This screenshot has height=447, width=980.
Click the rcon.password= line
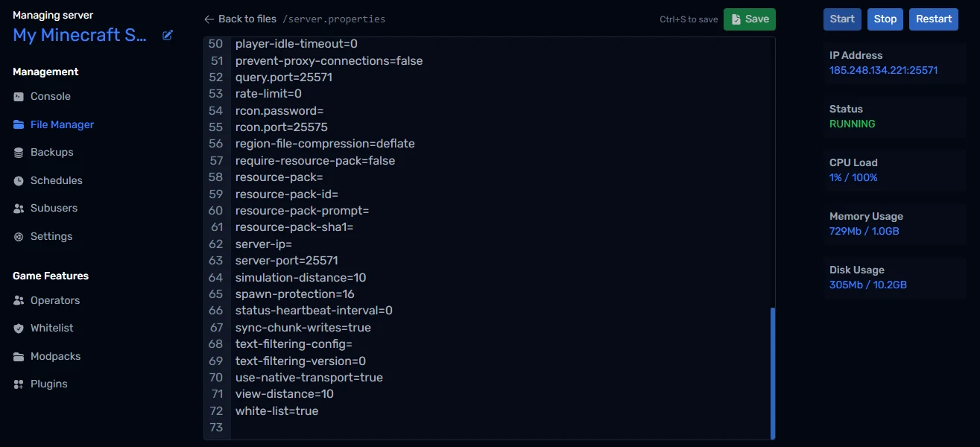[x=279, y=111]
